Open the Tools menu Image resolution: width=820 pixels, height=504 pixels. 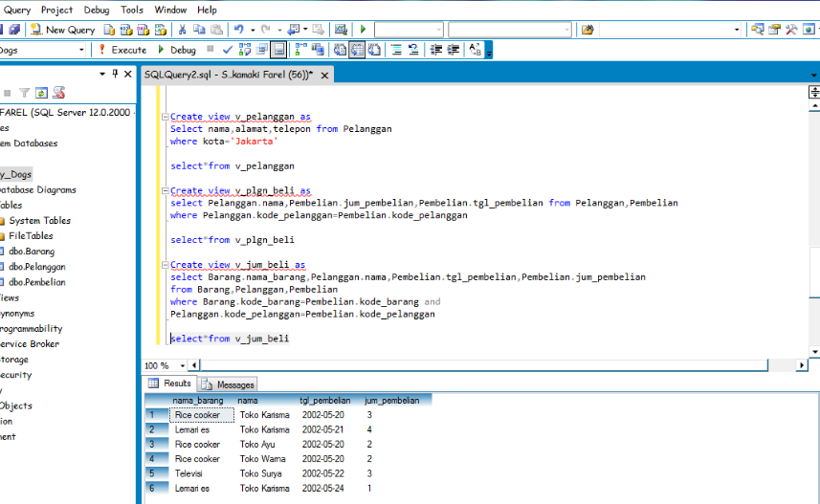coord(132,10)
